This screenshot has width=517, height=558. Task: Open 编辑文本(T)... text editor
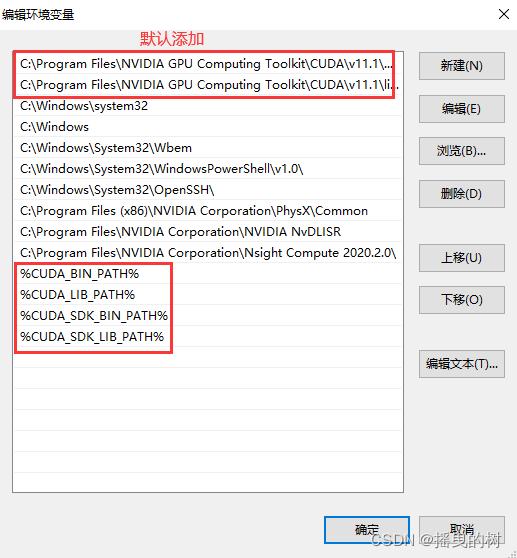click(x=461, y=364)
